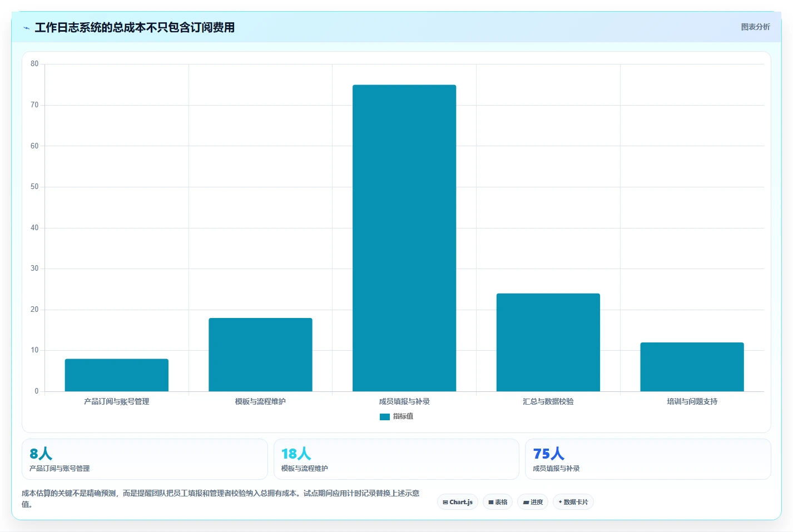Click the 表格 chip icon

pyautogui.click(x=491, y=503)
